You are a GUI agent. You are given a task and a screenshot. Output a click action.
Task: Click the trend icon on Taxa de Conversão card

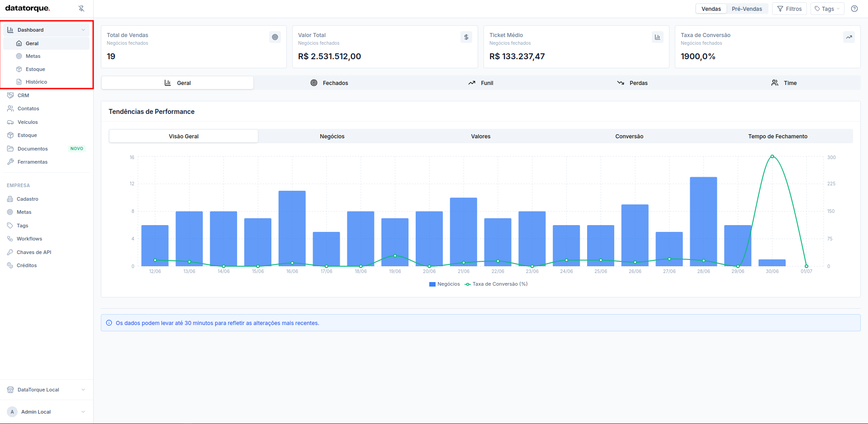(849, 37)
